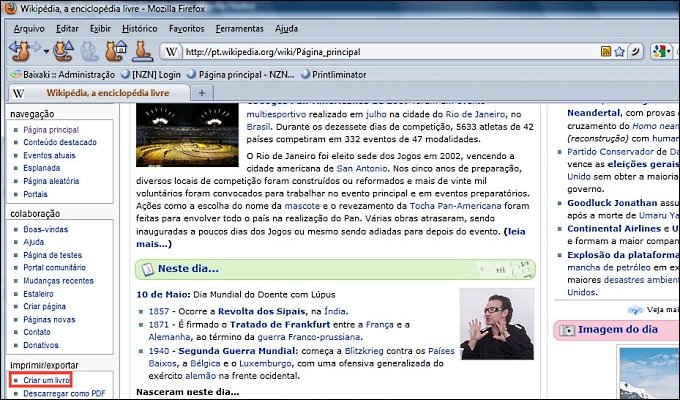
Task: Open the back/forward history dropdown arrow
Action: (46, 52)
